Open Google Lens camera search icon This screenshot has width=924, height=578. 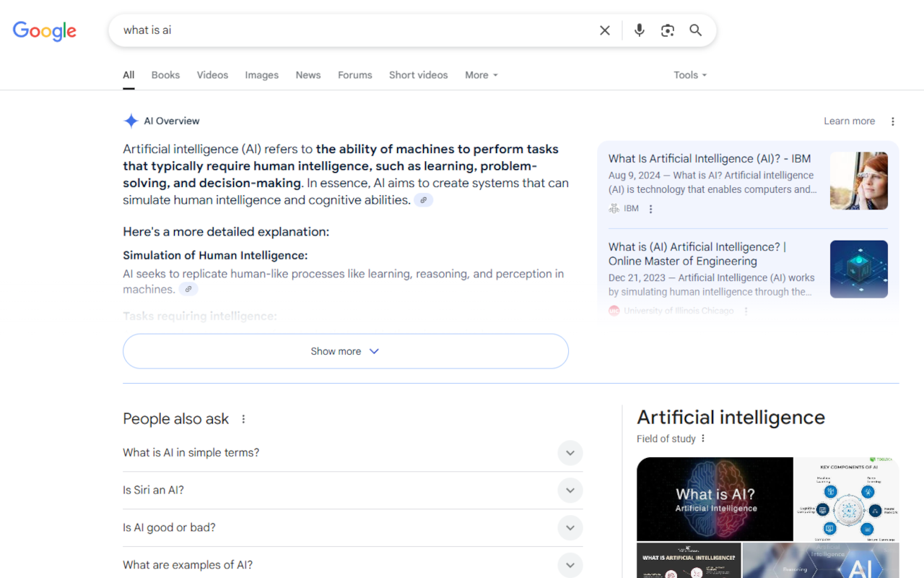667,30
